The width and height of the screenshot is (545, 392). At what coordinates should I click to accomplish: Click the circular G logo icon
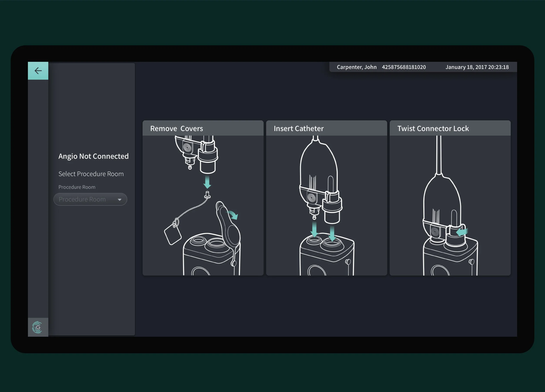click(38, 327)
